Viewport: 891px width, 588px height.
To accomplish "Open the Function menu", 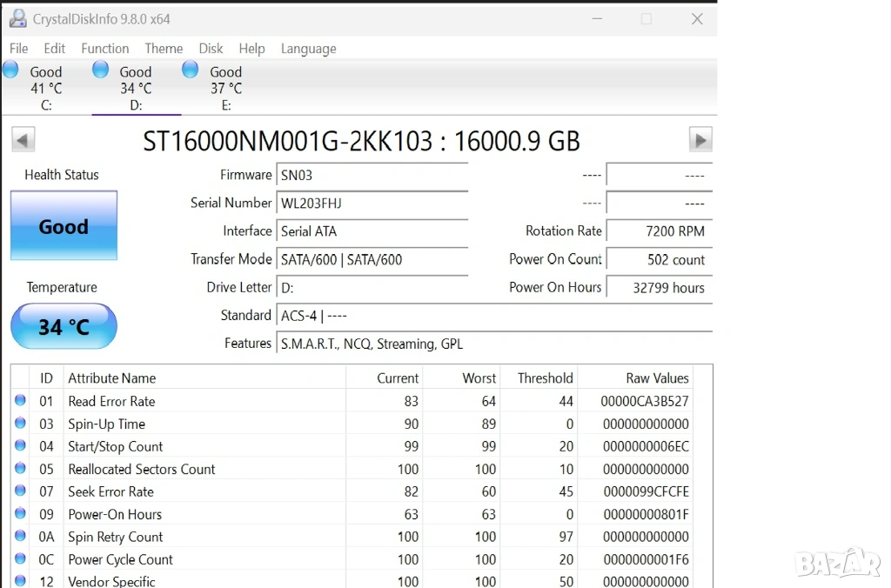I will 104,49.
